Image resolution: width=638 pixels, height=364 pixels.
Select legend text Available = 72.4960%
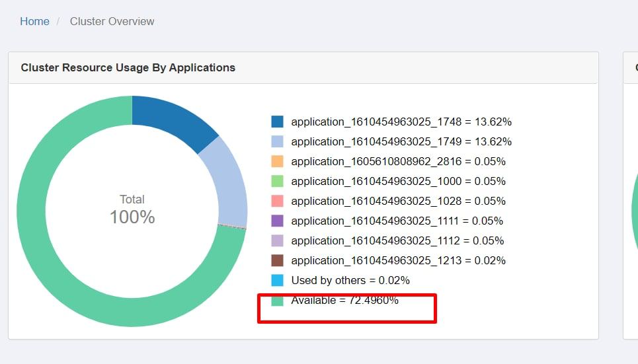click(x=344, y=301)
